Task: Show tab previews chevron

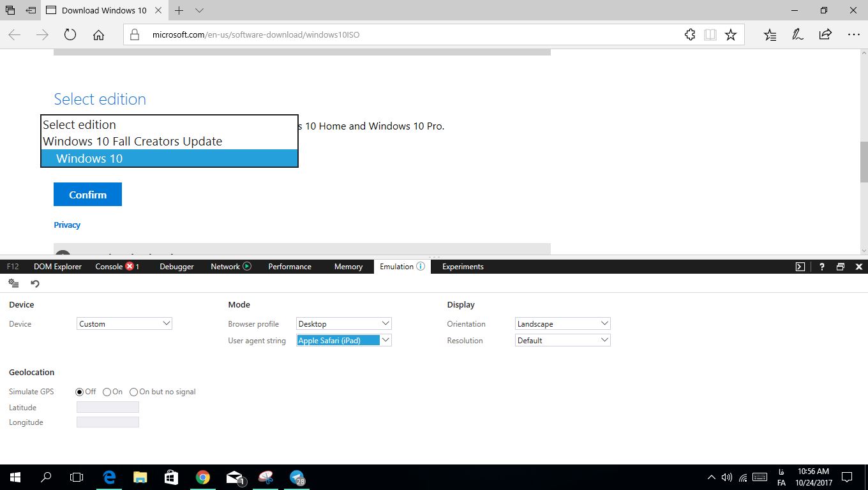Action: coord(199,10)
